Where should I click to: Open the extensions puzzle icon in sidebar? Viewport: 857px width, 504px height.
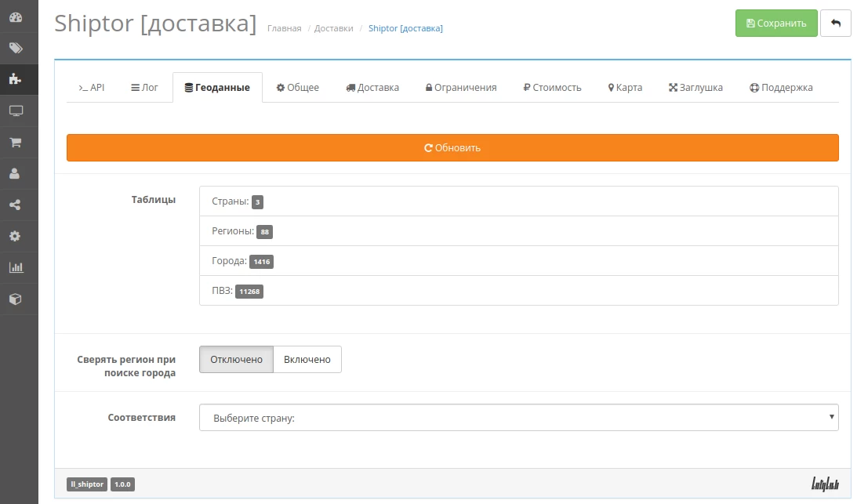point(16,79)
